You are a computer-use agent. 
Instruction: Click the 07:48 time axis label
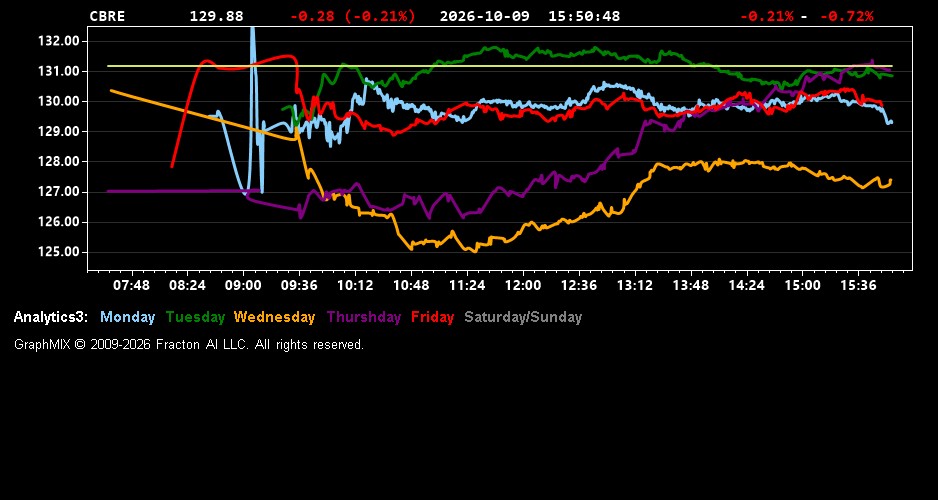pos(132,285)
